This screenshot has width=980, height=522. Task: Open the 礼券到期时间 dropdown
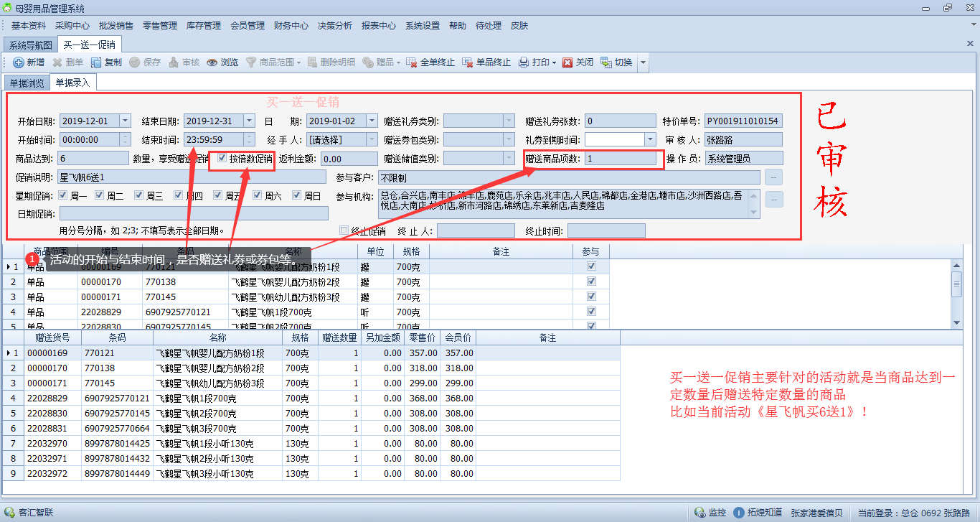pos(650,139)
